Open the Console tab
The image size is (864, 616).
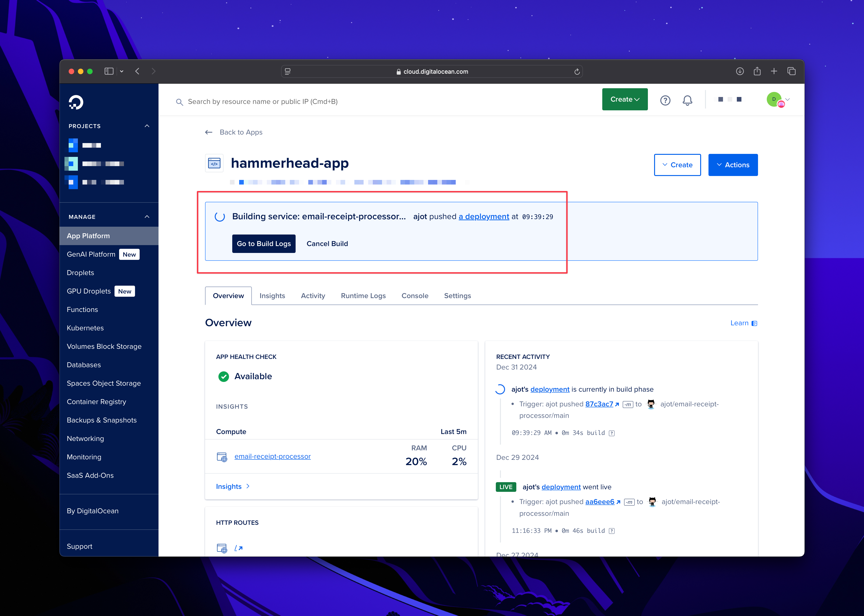(415, 296)
